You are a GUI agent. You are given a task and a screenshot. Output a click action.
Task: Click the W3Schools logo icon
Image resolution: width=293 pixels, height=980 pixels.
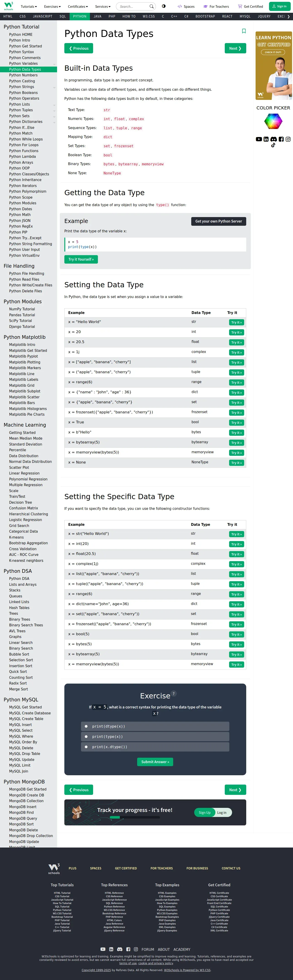(x=8, y=6)
